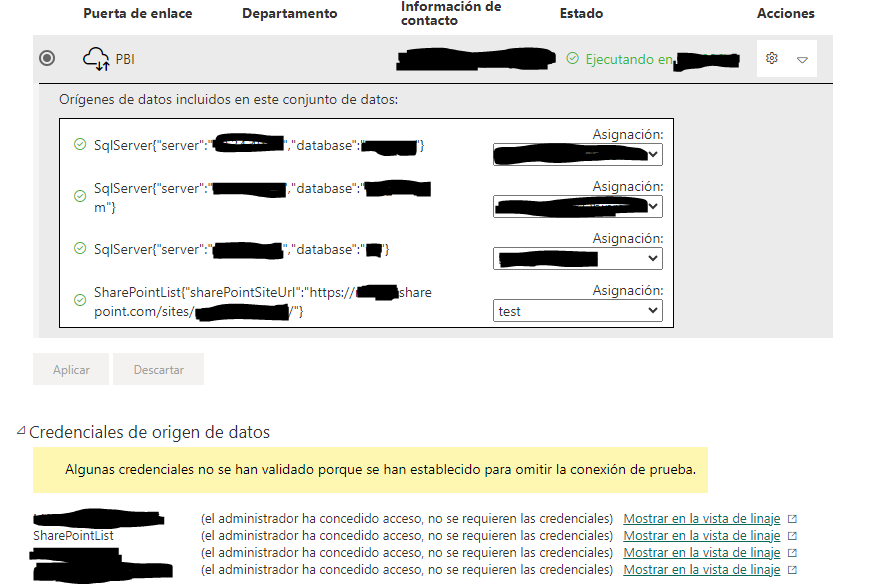Click the Aplicar button

[71, 369]
